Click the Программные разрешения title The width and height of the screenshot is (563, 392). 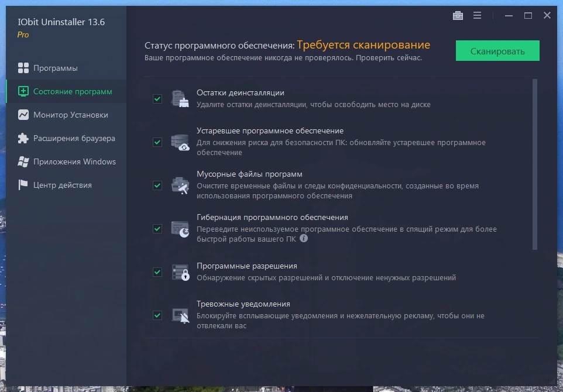tap(246, 266)
